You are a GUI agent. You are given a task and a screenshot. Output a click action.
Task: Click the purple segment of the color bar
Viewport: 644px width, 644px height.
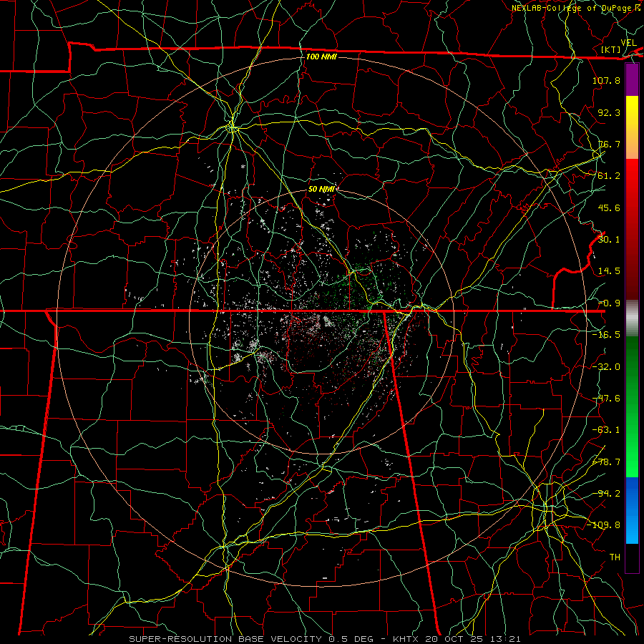click(632, 79)
